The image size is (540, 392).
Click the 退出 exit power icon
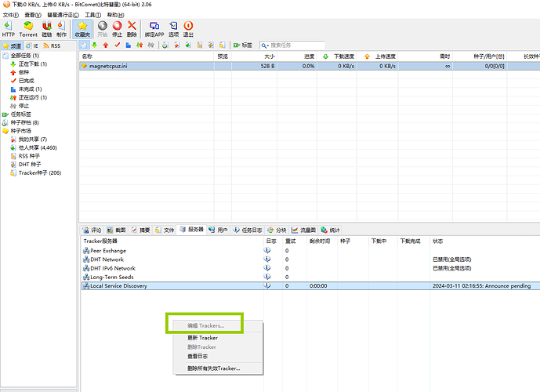188,29
